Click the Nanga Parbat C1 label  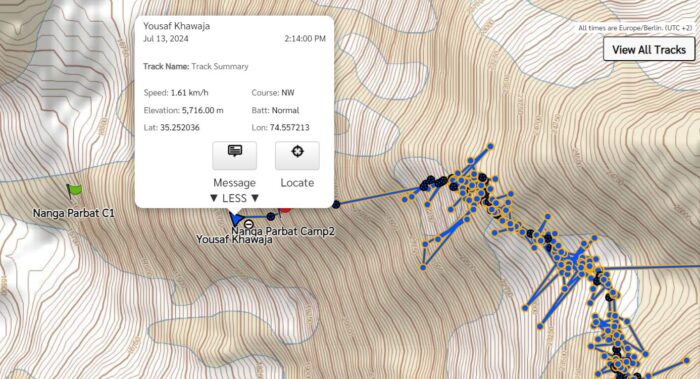tap(74, 213)
